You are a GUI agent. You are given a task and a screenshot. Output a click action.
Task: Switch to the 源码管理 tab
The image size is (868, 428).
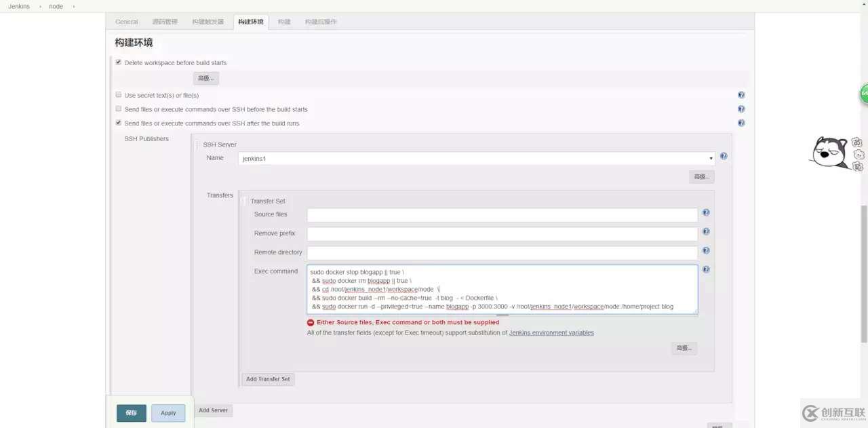(x=165, y=22)
